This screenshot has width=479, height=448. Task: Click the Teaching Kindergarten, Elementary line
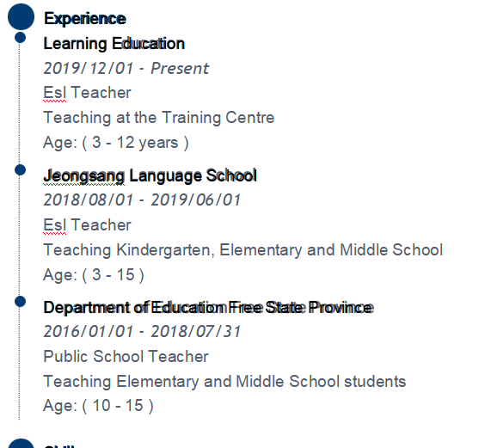point(243,250)
